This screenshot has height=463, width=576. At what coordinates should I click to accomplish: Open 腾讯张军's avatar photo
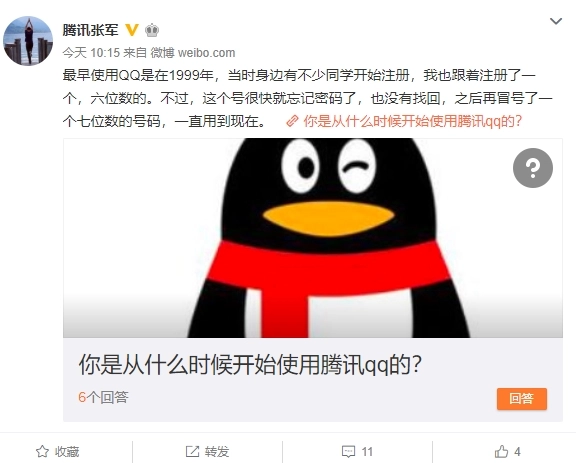coord(28,41)
